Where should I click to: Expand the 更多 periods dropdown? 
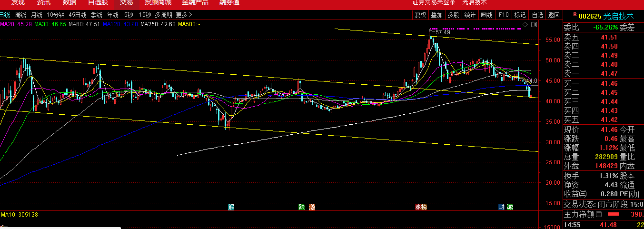184,15
